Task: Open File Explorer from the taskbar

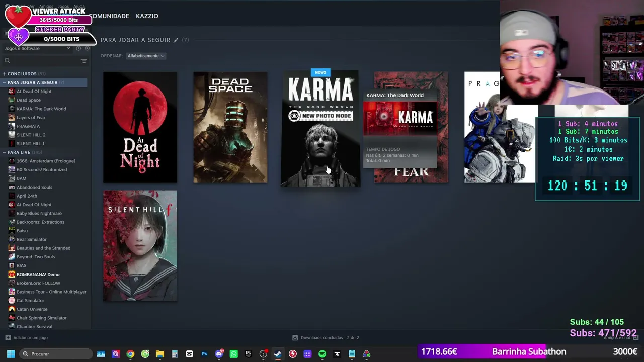Action: coord(160,354)
